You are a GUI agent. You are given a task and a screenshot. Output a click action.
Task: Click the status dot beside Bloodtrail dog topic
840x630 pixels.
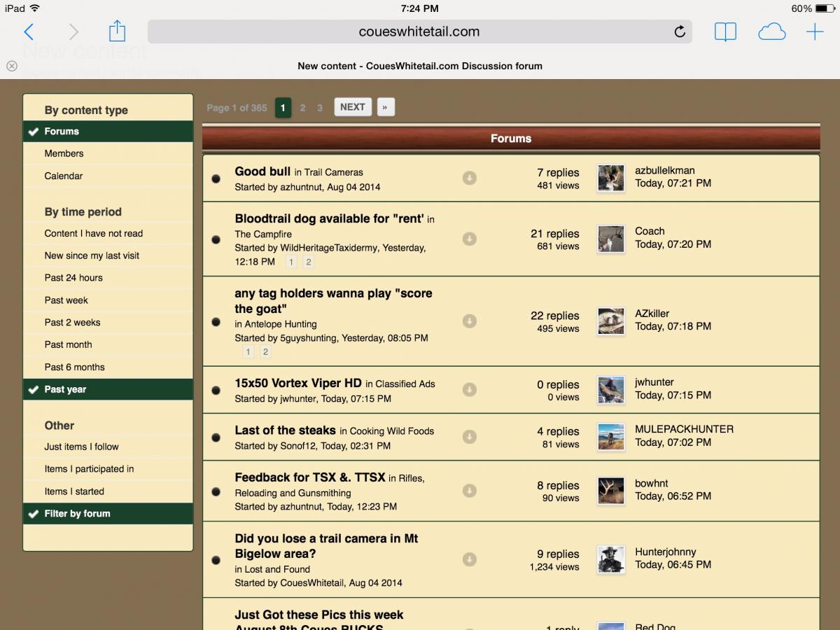coord(216,239)
